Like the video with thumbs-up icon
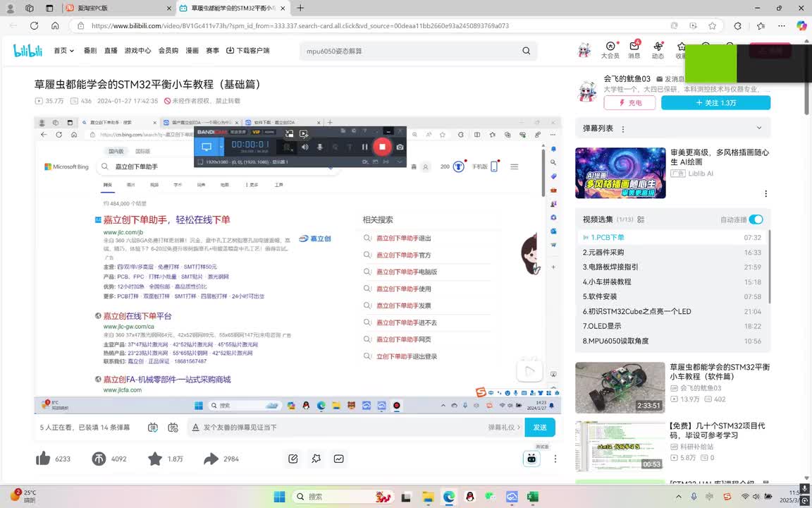 (x=43, y=458)
